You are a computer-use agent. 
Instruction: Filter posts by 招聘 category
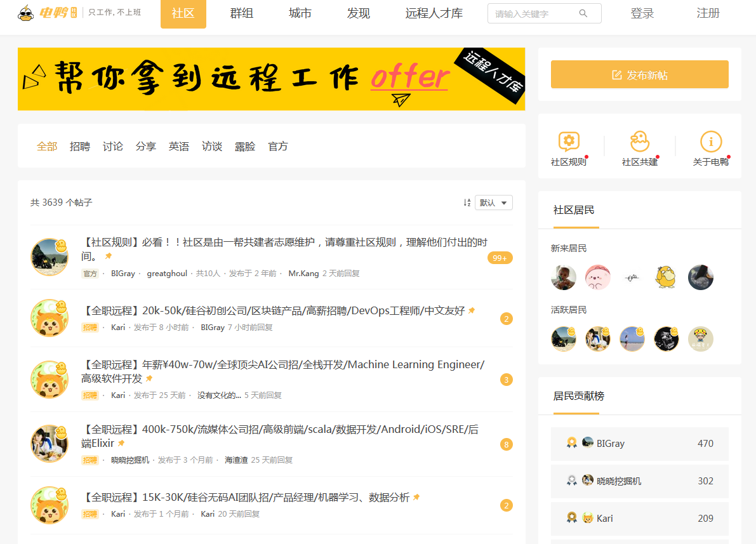click(79, 146)
